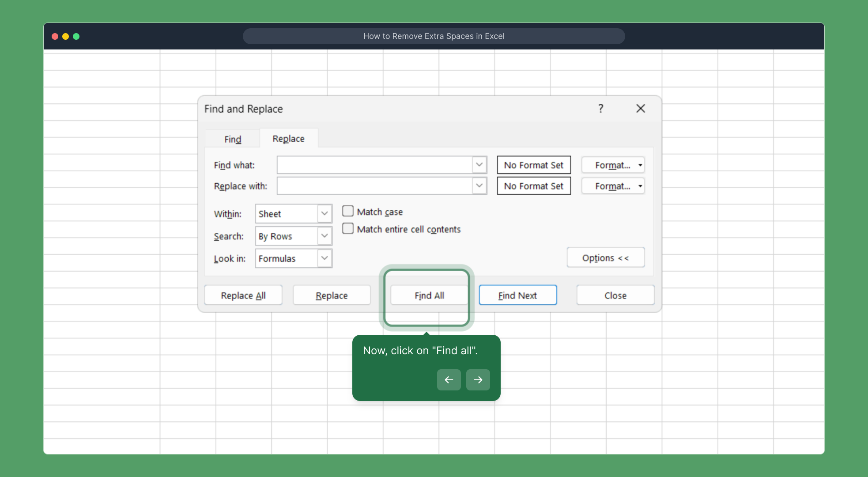Enable the Match case checkbox
This screenshot has width=868, height=477.
pyautogui.click(x=348, y=211)
